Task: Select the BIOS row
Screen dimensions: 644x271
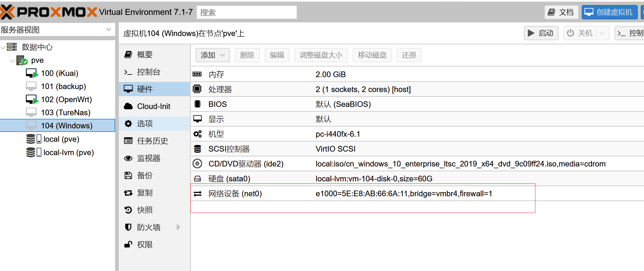Action: [417, 104]
